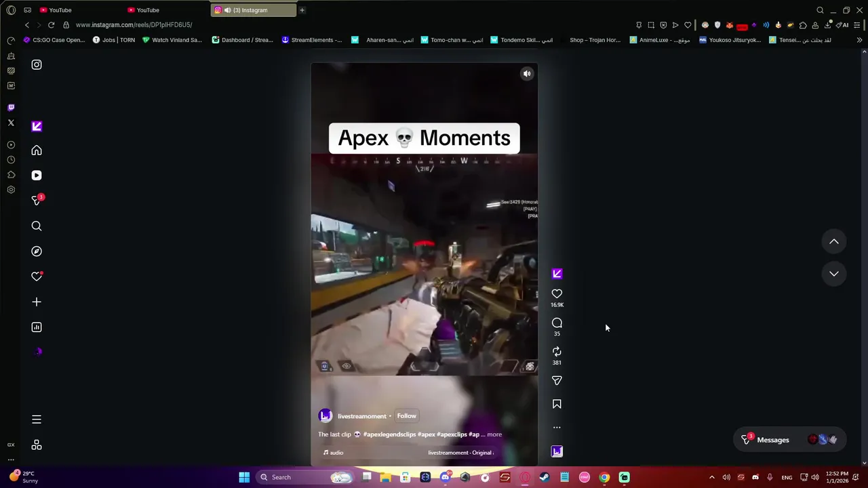
Task: Go to next reel with down chevron
Action: point(834,274)
